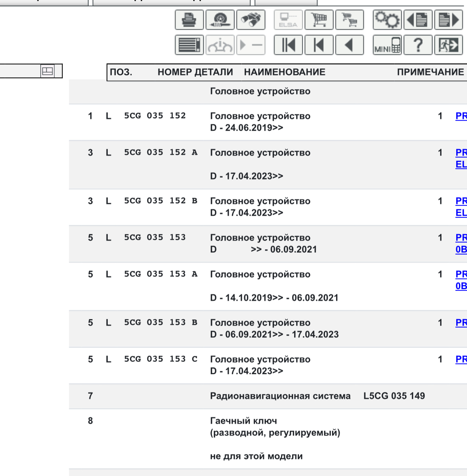Click the greyed ELSA monitor icon
The image size is (467, 476).
288,20
